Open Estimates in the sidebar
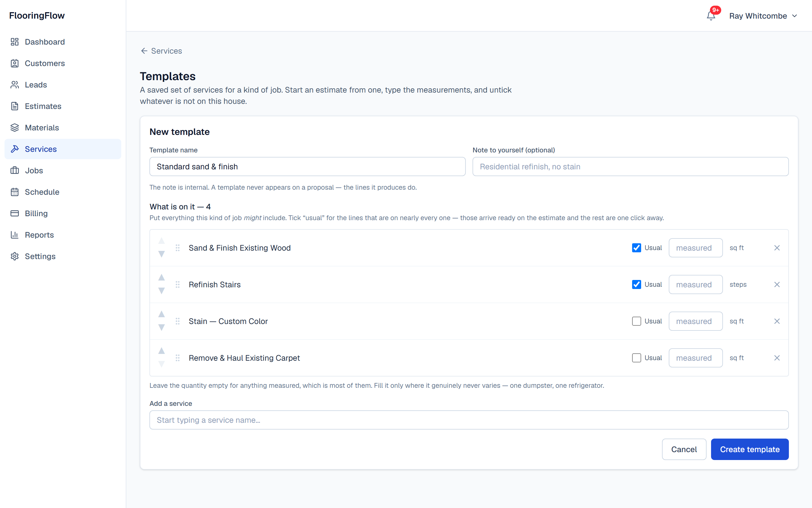Image resolution: width=812 pixels, height=508 pixels. (63, 106)
